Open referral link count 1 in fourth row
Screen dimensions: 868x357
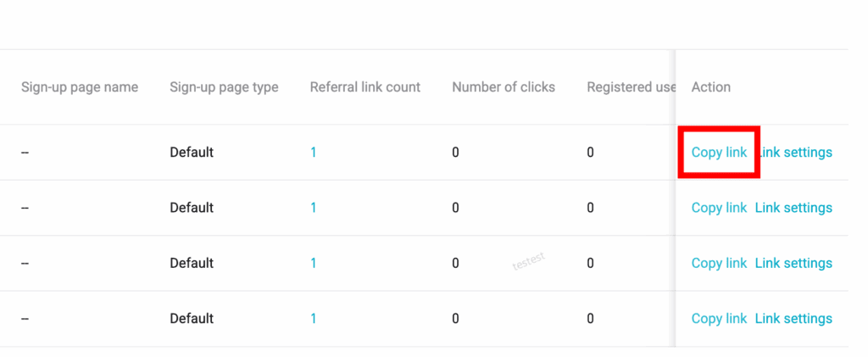coord(314,319)
